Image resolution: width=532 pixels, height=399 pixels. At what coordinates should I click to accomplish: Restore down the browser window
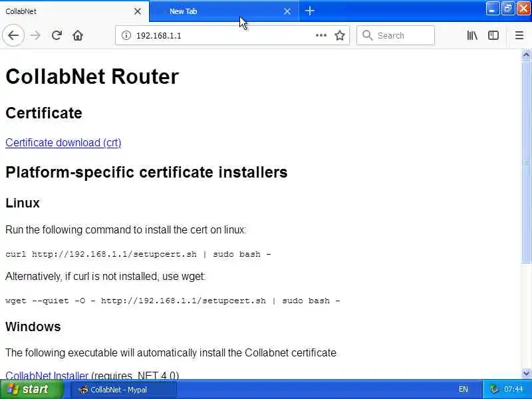click(507, 9)
